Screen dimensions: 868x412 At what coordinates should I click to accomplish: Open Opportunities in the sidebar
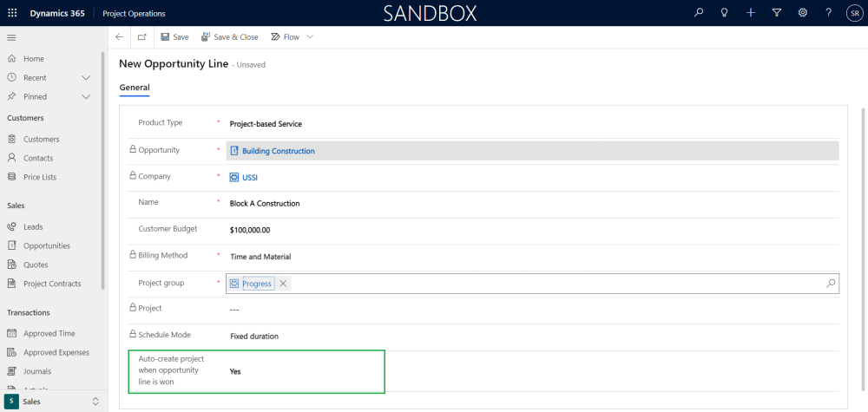click(47, 245)
